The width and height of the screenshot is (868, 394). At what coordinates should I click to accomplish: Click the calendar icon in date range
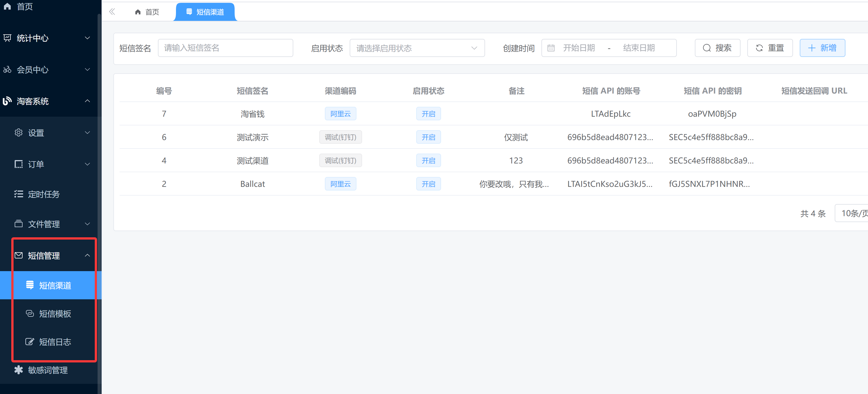(551, 48)
